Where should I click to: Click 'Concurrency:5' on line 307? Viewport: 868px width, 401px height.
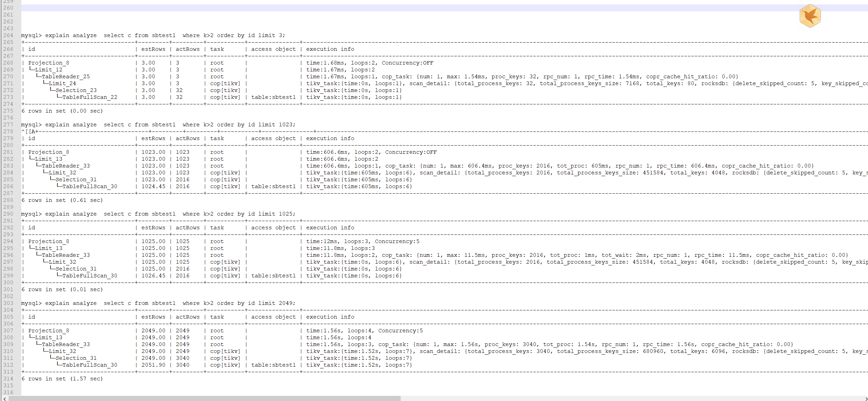(x=400, y=331)
